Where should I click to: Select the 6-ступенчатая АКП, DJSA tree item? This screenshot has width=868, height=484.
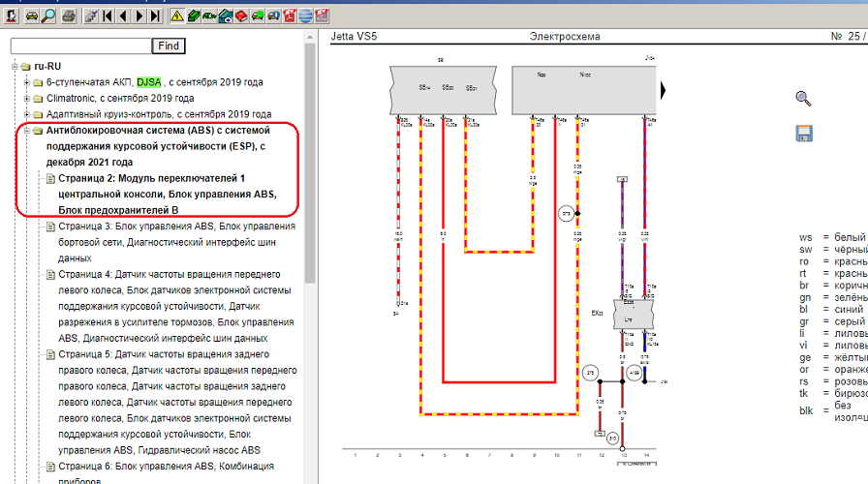point(154,82)
